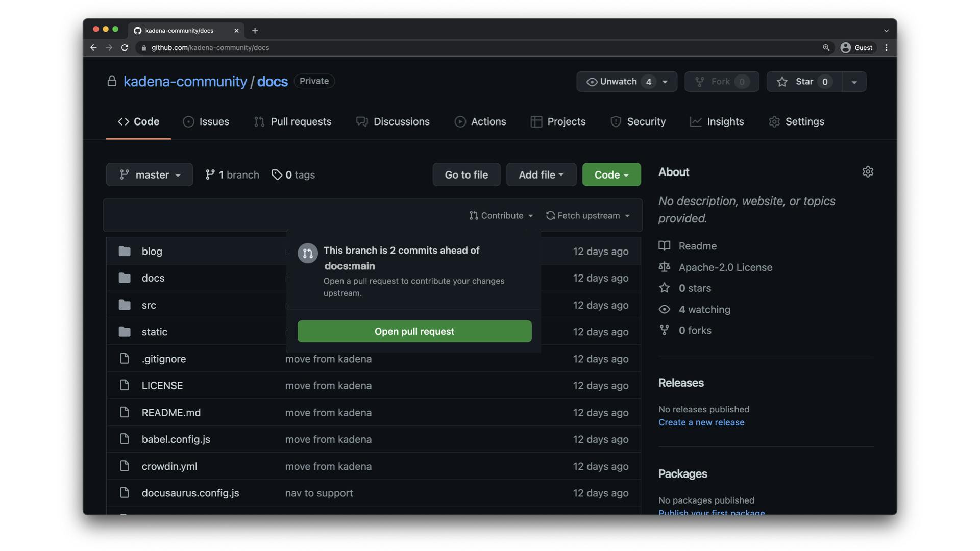Click the Go to file button
980x551 pixels.
[x=467, y=174]
